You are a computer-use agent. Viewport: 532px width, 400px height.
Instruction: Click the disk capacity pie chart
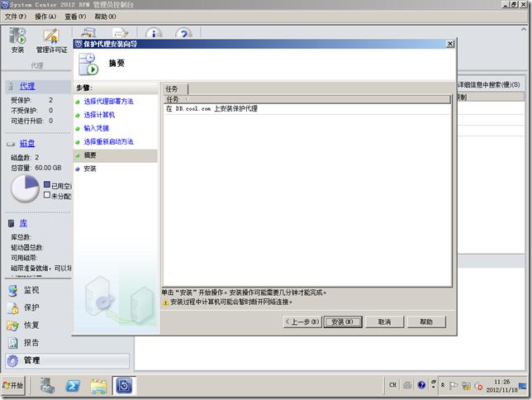click(26, 188)
